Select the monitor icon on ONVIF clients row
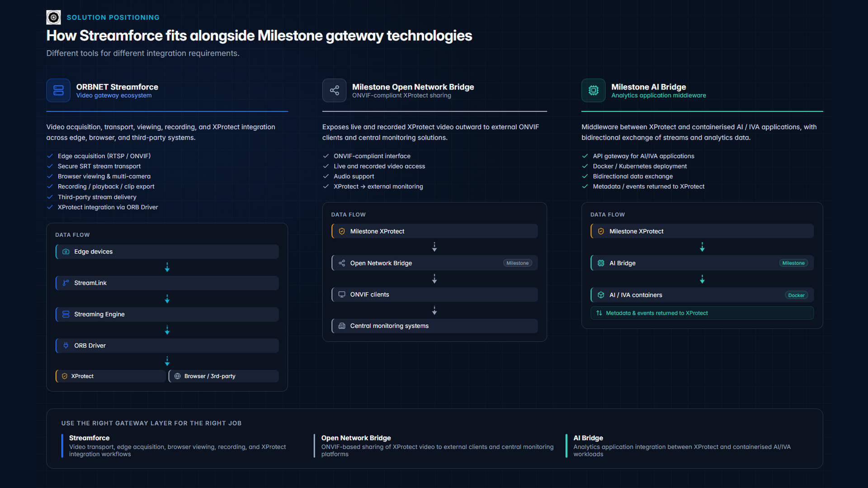The image size is (868, 488). pyautogui.click(x=342, y=295)
